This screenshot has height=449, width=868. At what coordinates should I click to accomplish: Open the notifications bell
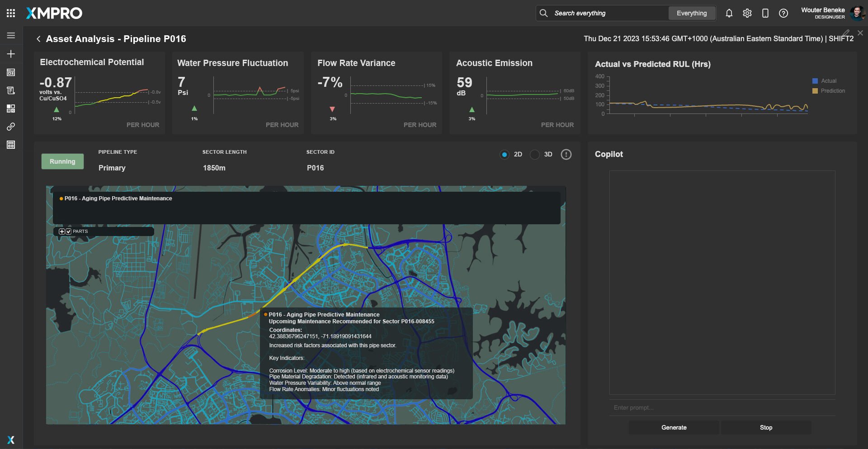click(x=729, y=13)
